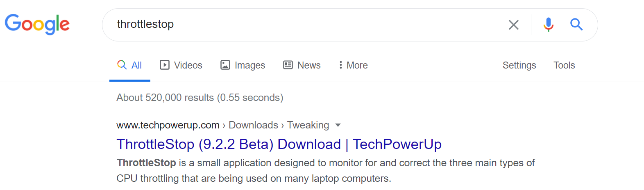Click the Videos play icon

pyautogui.click(x=165, y=65)
